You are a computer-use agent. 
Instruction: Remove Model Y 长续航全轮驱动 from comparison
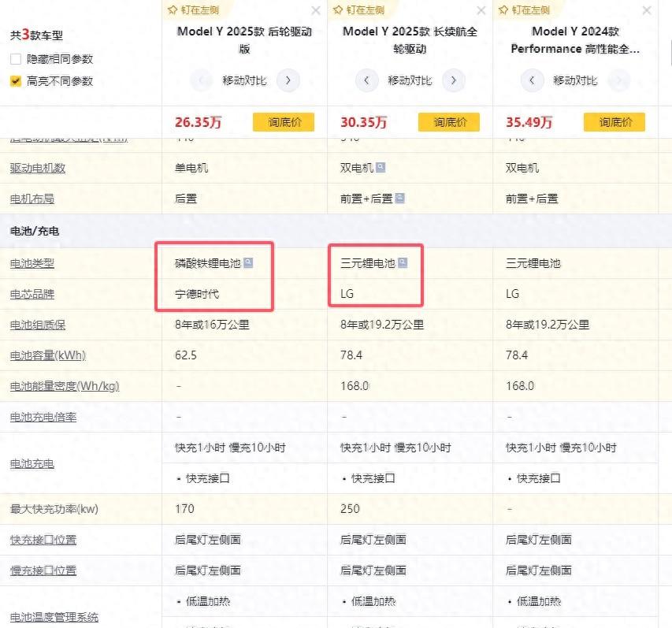point(481,10)
